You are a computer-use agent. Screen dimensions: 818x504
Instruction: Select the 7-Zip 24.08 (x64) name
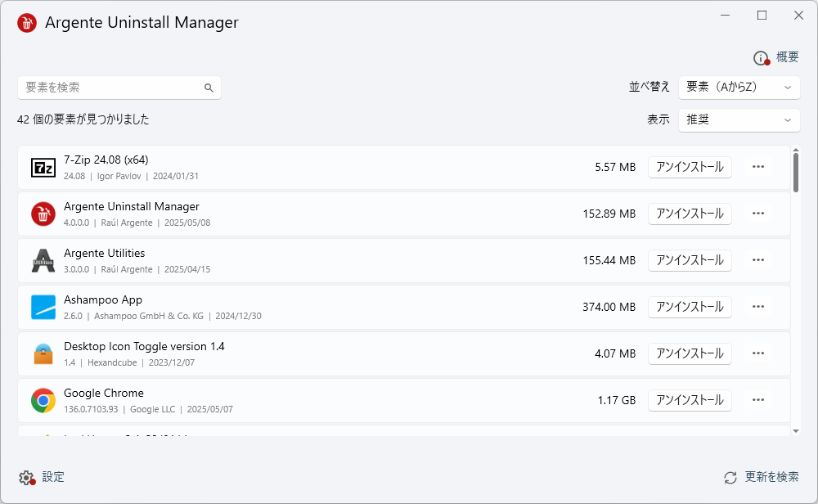point(106,160)
